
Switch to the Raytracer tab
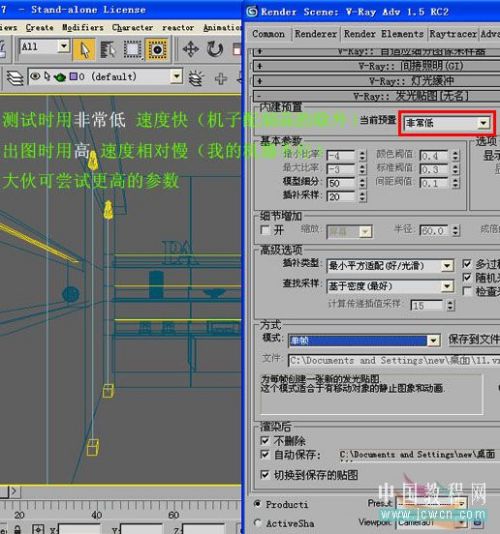453,34
